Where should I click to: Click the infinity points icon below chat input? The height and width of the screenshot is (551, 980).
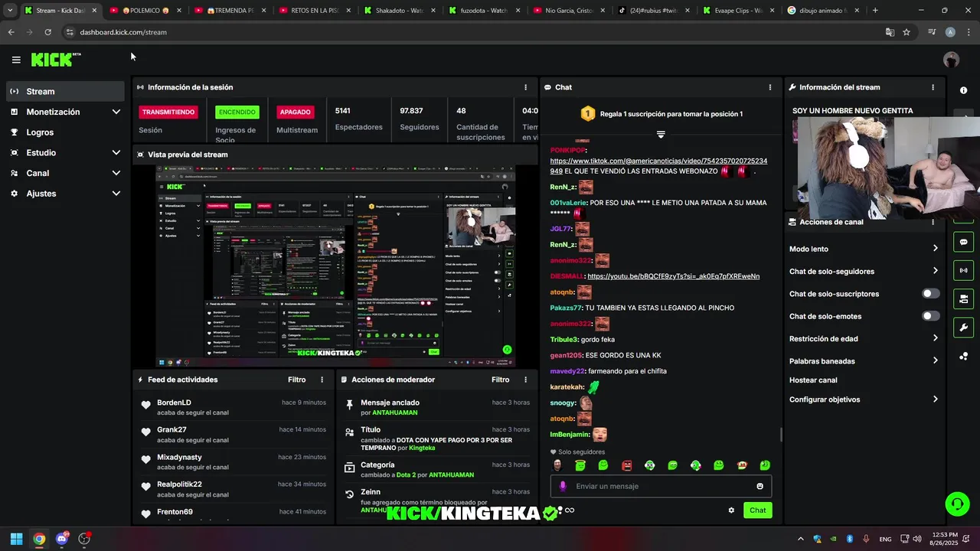[569, 510]
